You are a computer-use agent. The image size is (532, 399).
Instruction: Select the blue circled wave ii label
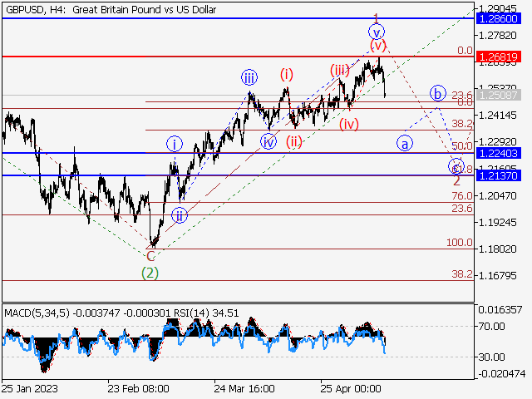[x=180, y=215]
